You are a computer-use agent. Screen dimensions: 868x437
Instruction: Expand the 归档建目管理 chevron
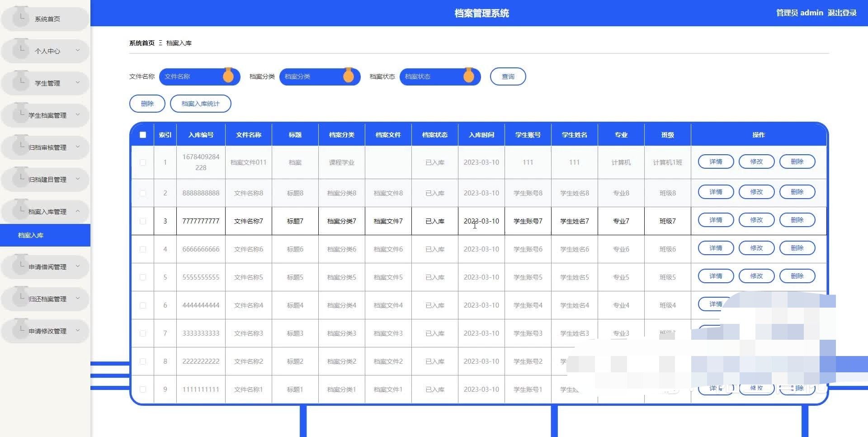pos(78,179)
